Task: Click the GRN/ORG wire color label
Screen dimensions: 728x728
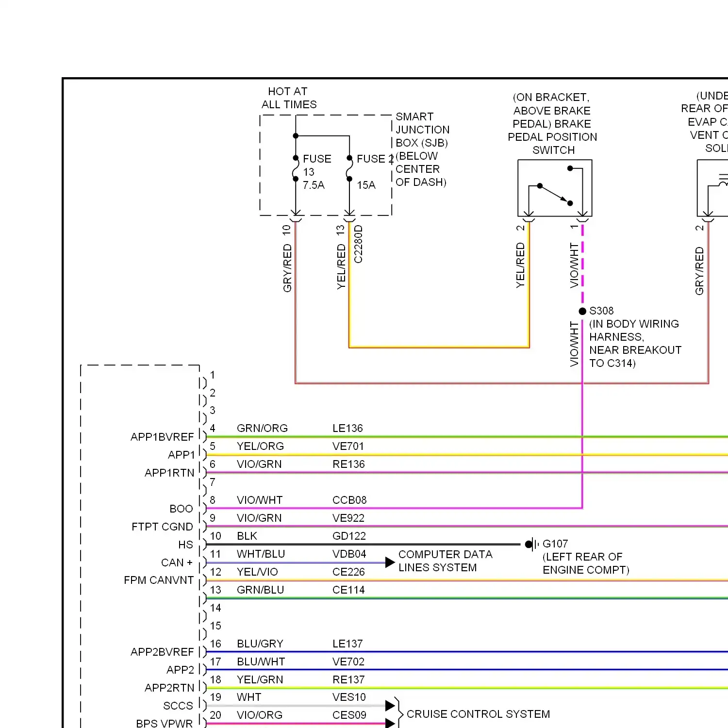Action: (x=262, y=428)
